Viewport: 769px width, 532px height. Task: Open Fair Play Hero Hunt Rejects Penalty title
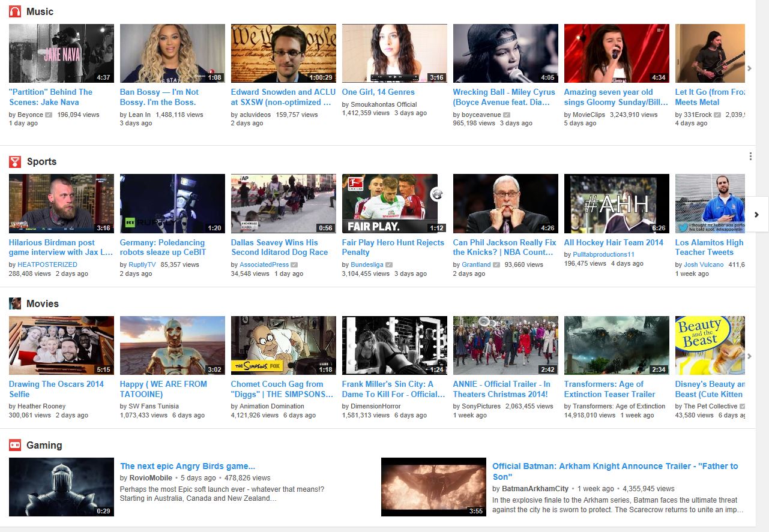(x=393, y=247)
